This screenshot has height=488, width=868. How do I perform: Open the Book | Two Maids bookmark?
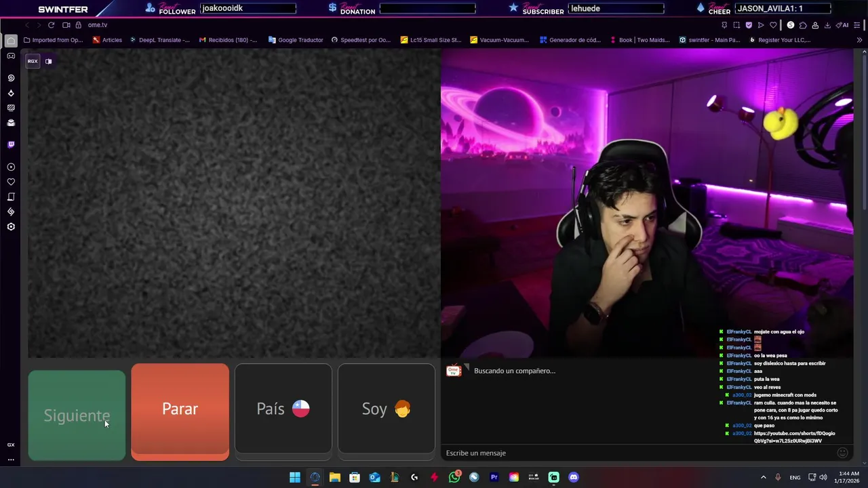click(x=639, y=40)
